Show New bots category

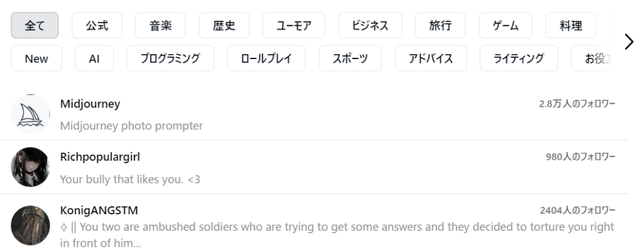(x=36, y=58)
